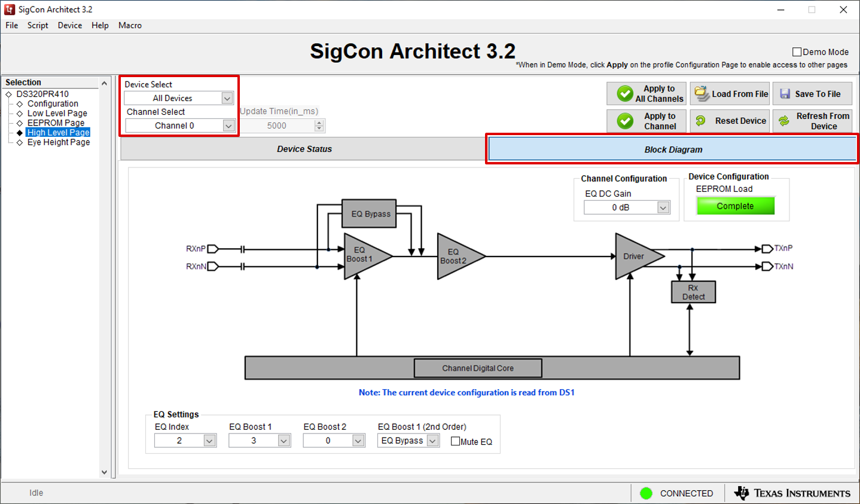Open the File menu

click(12, 25)
